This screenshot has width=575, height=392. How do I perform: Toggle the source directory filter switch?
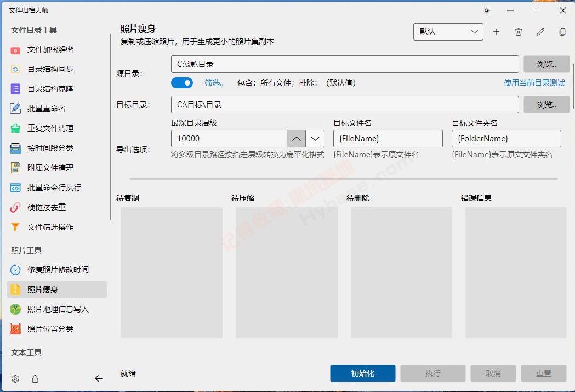coord(182,83)
